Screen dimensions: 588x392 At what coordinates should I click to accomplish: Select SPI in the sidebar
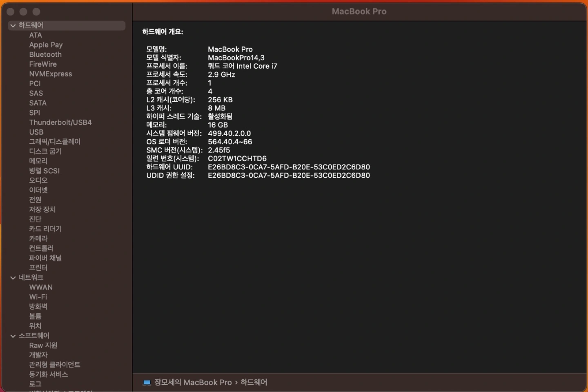[35, 113]
